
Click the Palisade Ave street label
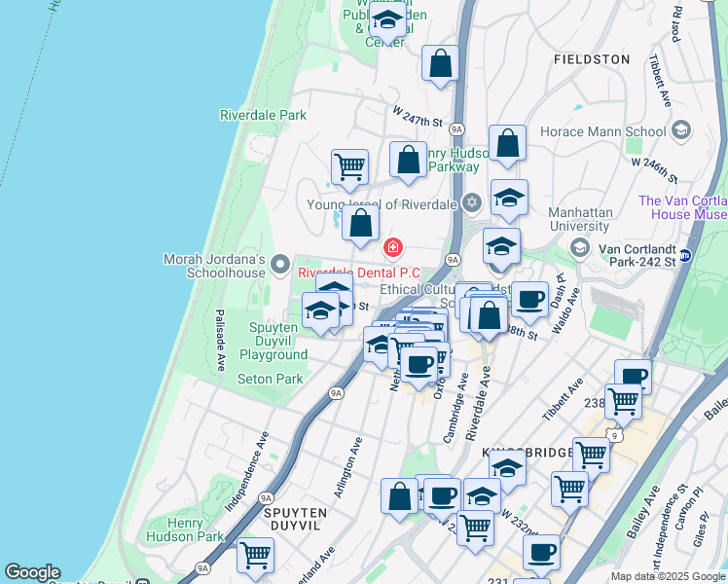point(220,341)
